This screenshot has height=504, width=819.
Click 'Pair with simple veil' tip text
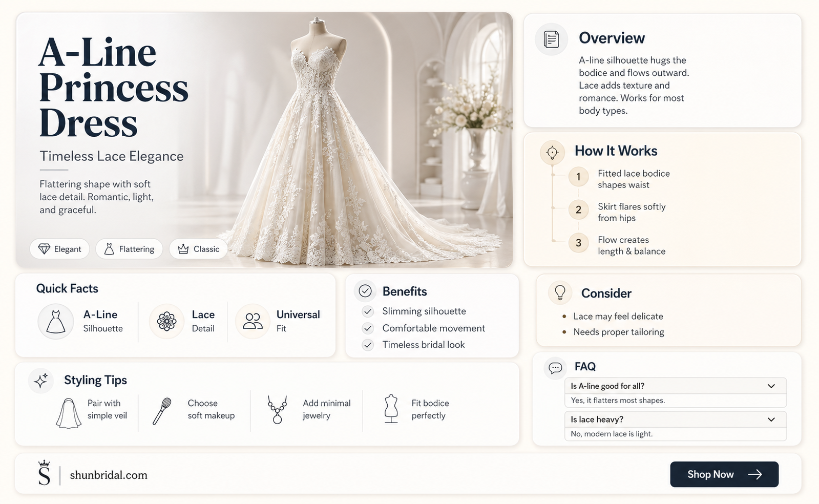107,409
